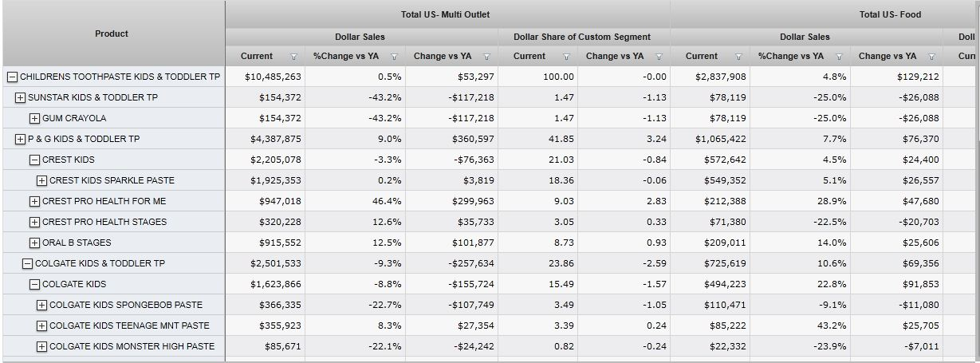Screen dimensions: 980x363
Task: Click filter icon on Multi Outlet Current column
Action: pos(293,57)
